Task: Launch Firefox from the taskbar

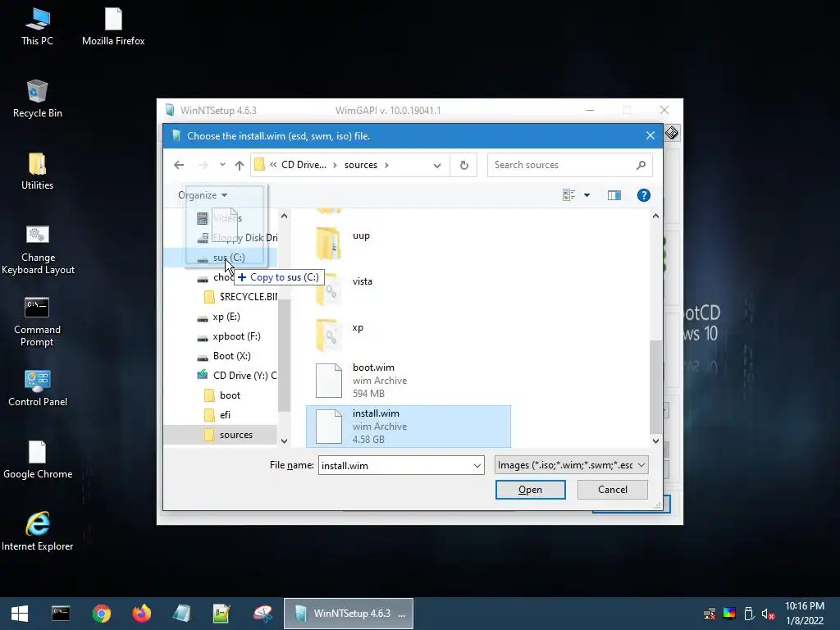Action: (x=141, y=614)
